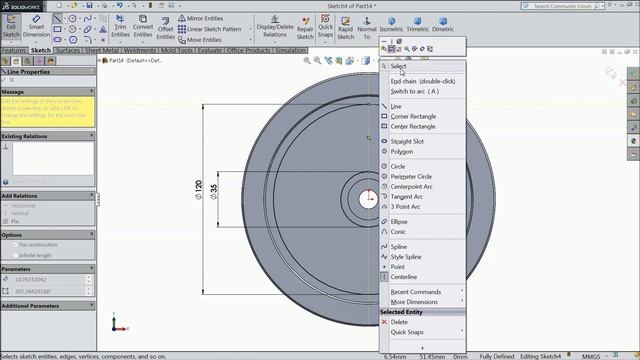The width and height of the screenshot is (640, 360).
Task: Select the Polygon tool in ribbon
Action: [x=73, y=40]
